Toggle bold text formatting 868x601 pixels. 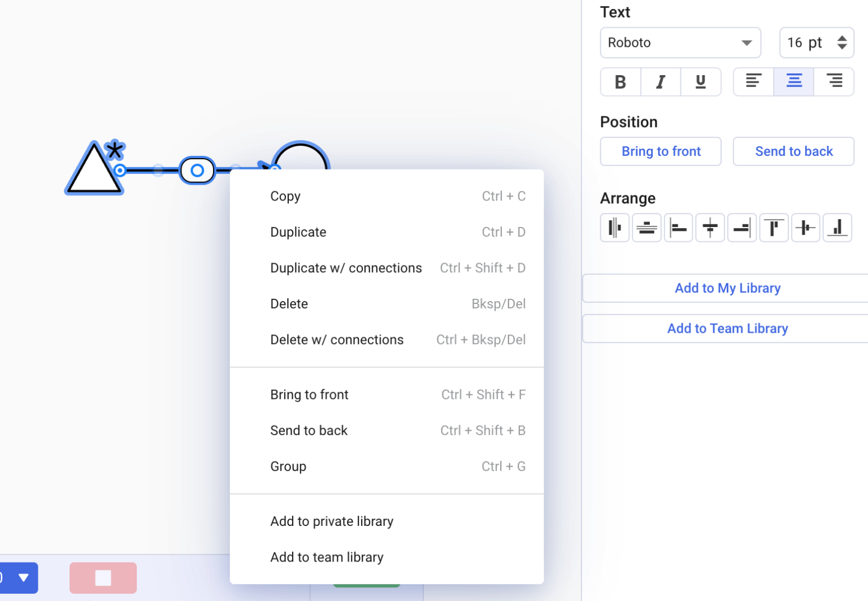click(620, 81)
